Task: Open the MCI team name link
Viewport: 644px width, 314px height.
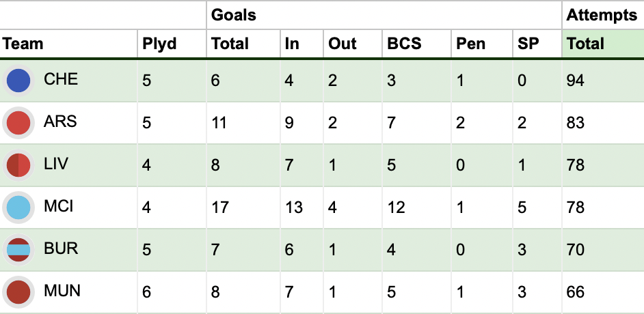Action: click(x=59, y=206)
